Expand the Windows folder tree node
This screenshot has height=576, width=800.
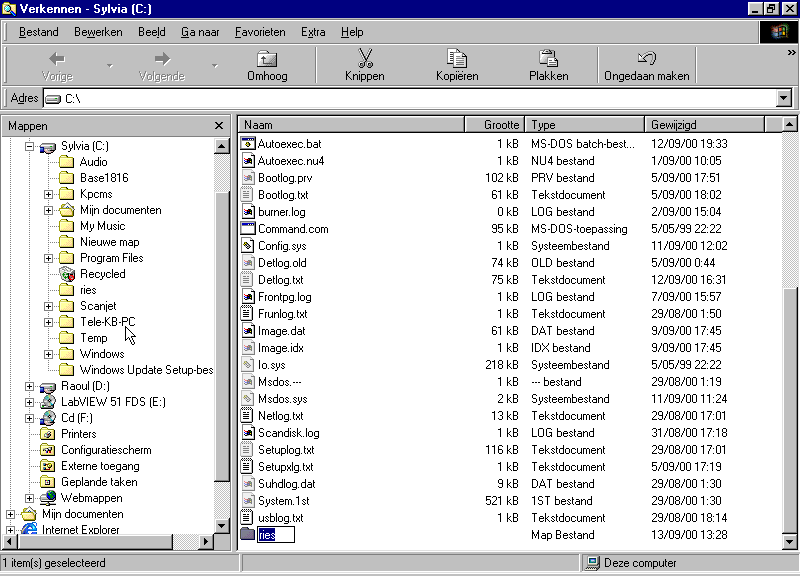48,354
